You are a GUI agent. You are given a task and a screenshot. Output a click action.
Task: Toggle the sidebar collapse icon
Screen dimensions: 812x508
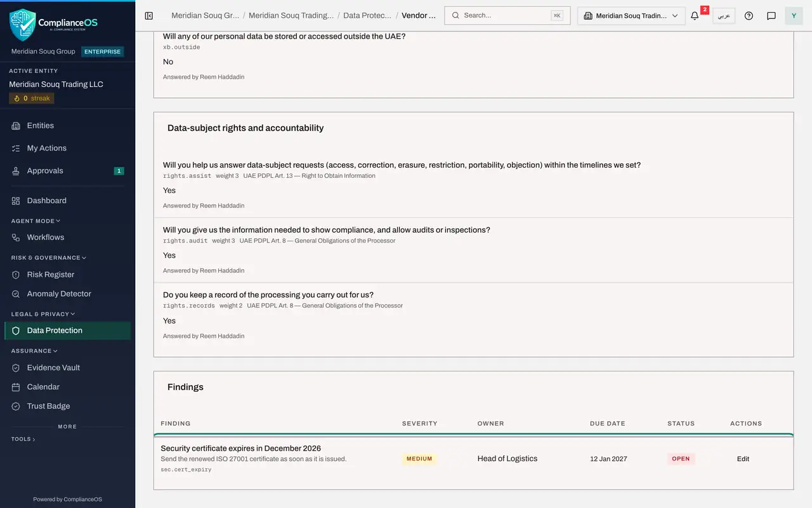149,16
